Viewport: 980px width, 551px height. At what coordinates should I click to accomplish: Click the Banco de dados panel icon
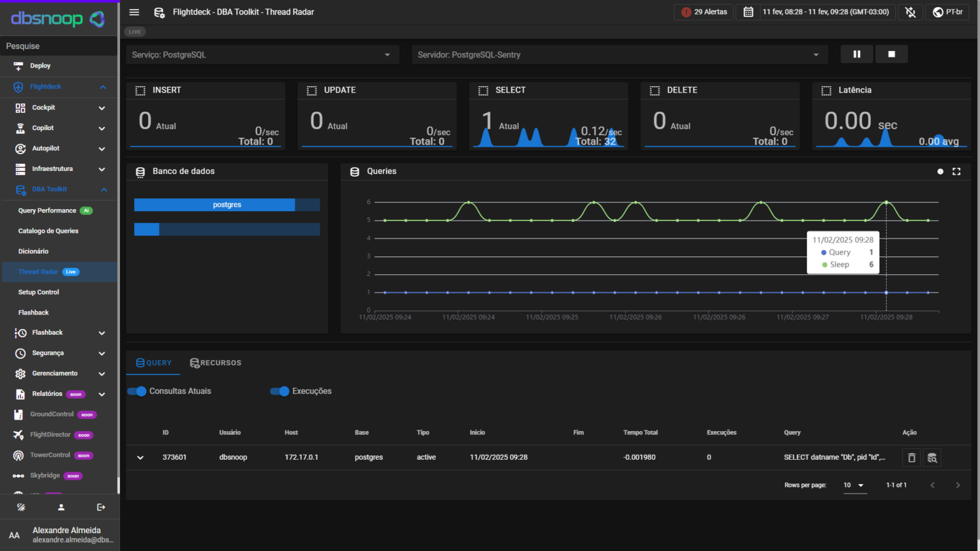(140, 172)
